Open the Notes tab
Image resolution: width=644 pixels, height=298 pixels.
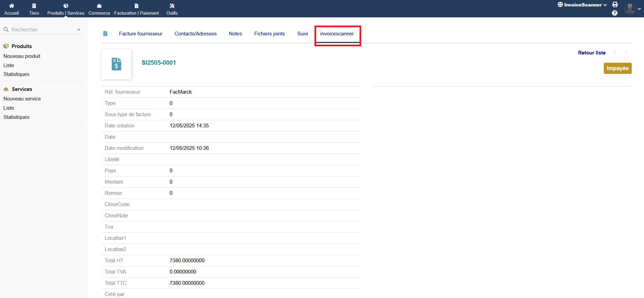pos(235,34)
